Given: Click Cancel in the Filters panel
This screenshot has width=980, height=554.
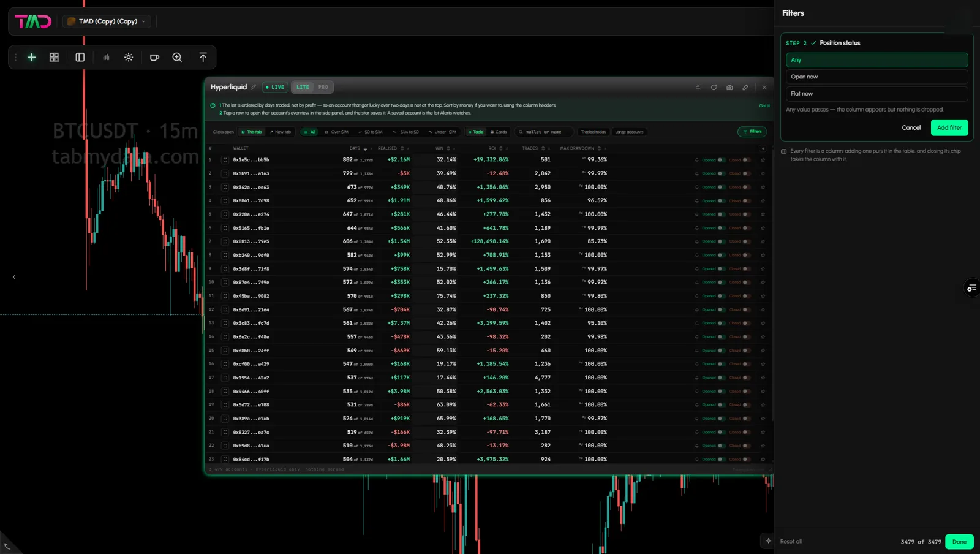Looking at the screenshot, I should (x=911, y=127).
